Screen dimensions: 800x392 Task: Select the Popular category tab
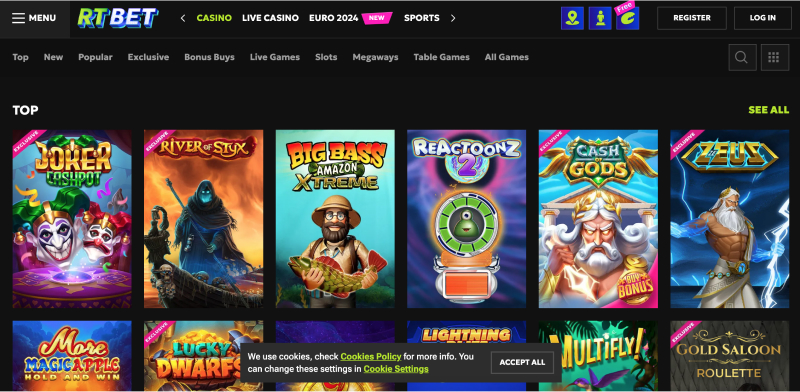95,57
